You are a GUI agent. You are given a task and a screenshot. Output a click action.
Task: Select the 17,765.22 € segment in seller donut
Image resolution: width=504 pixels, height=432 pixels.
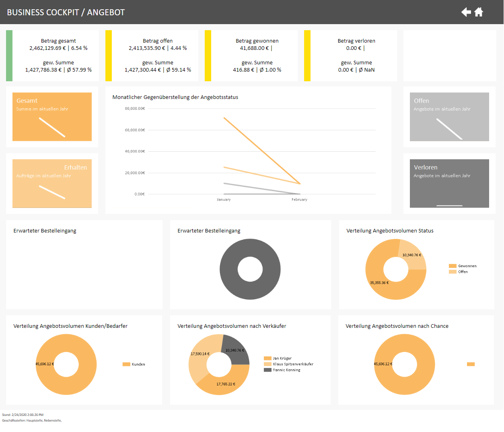(x=225, y=385)
